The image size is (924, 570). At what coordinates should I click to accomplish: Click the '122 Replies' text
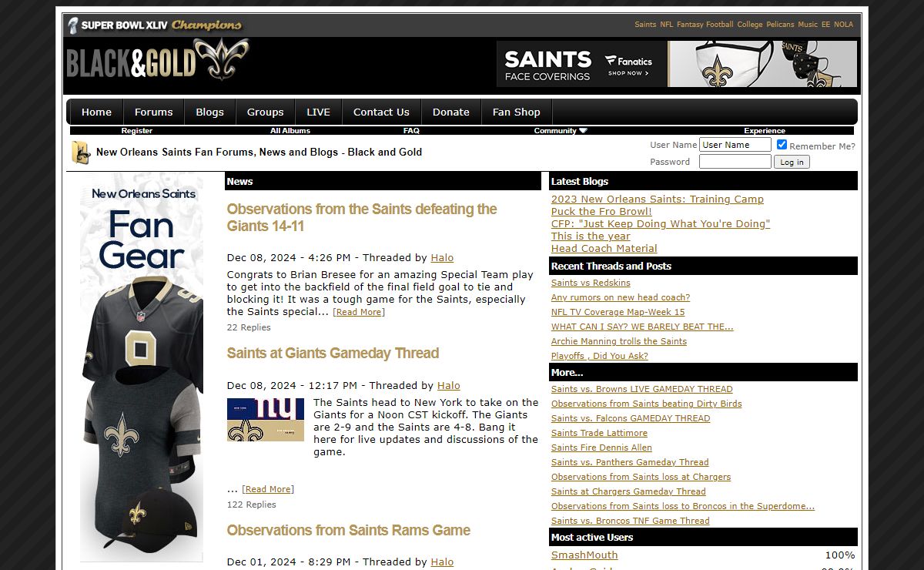tap(252, 505)
